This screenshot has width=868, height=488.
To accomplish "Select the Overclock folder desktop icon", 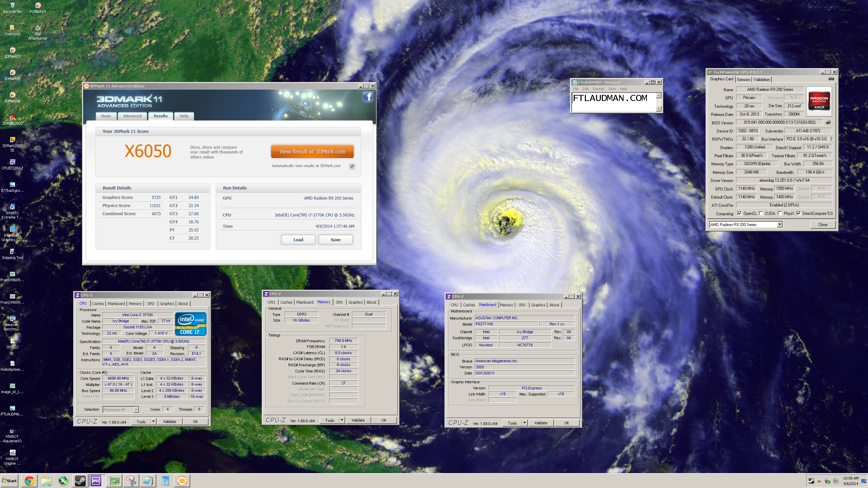I will [x=12, y=30].
